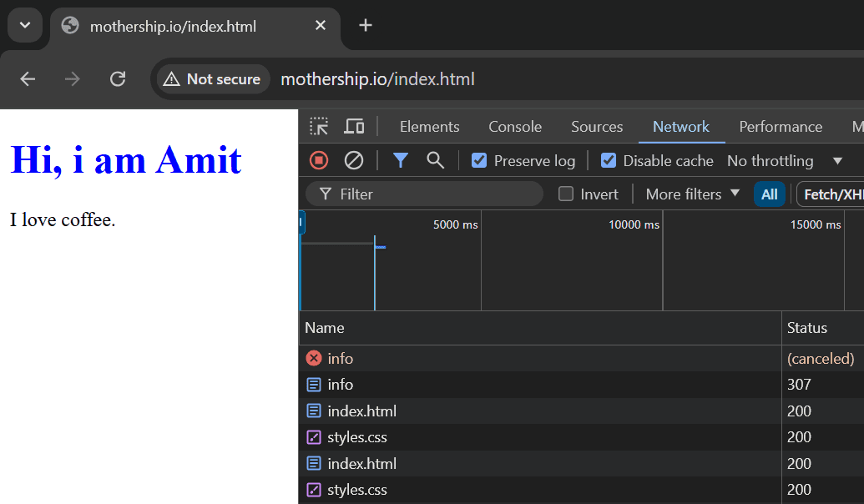Focus the address bar URL

(378, 79)
